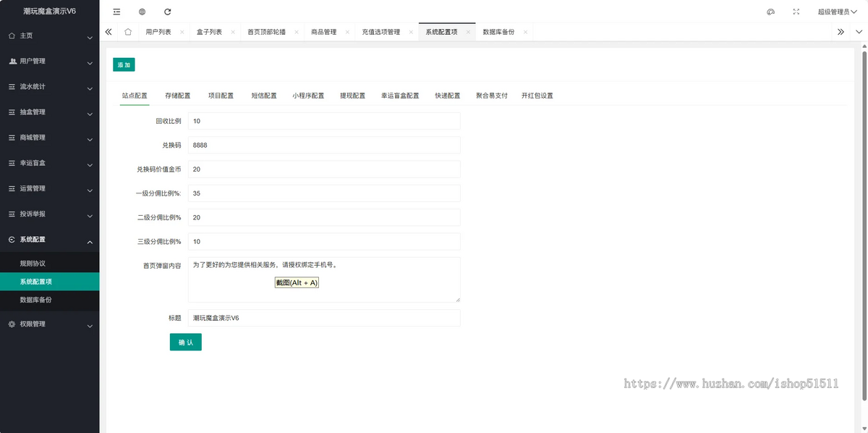This screenshot has height=433, width=868.
Task: Expand 商城管理 sidebar menu
Action: [x=49, y=138]
